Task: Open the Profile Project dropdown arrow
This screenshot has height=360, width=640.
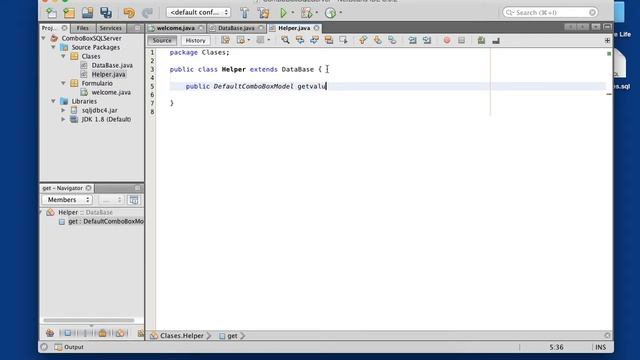Action: click(x=341, y=13)
